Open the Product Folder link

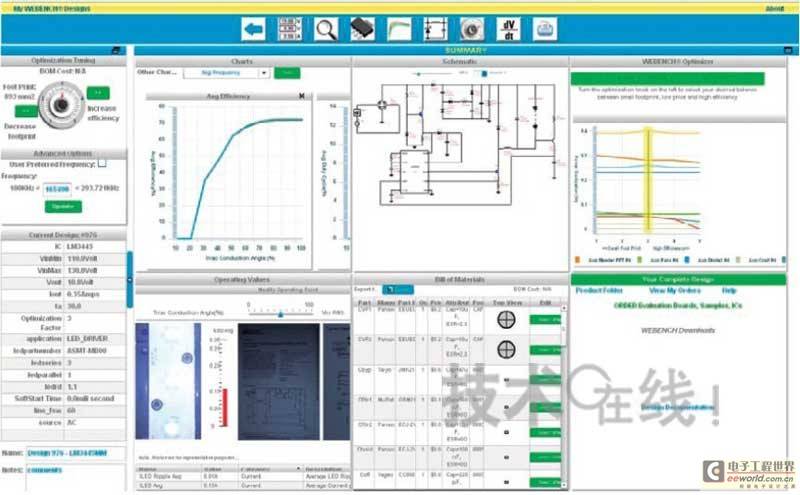click(x=599, y=290)
